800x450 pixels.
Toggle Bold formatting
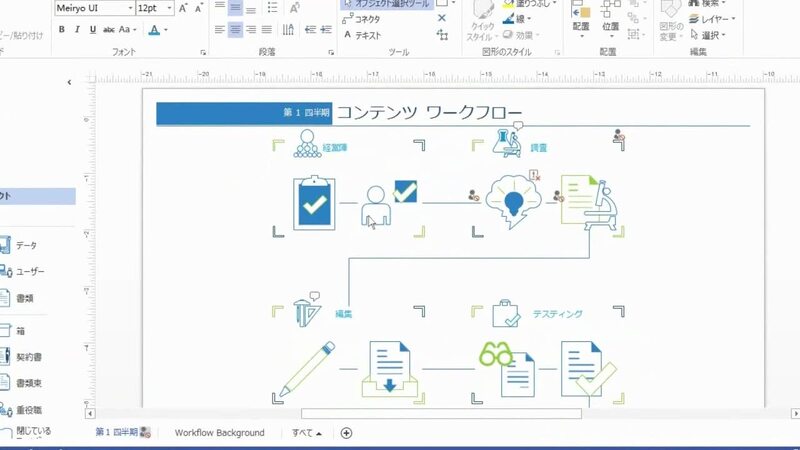point(62,30)
